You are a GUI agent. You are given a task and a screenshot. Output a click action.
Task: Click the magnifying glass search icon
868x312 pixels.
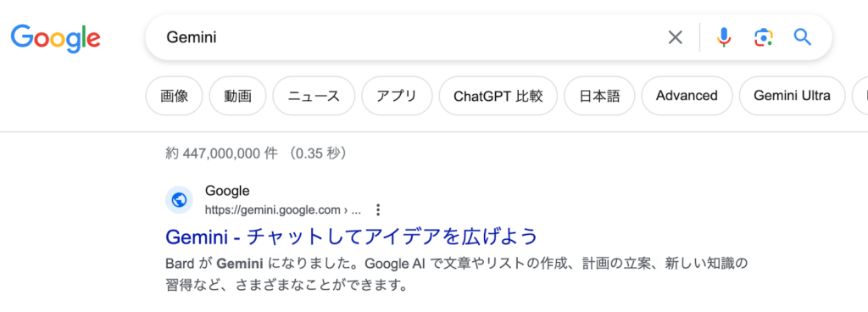tap(802, 37)
